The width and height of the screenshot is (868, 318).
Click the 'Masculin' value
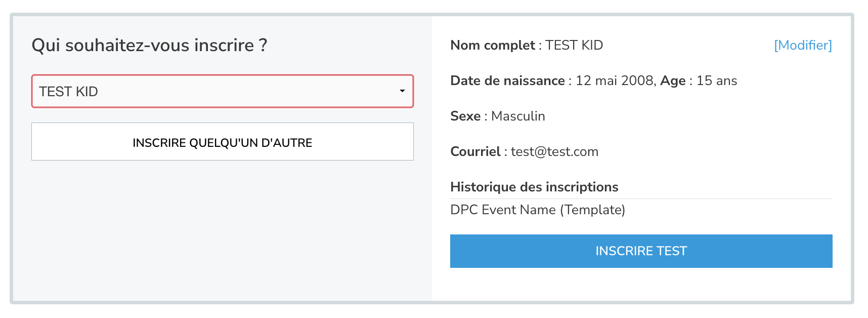[518, 116]
